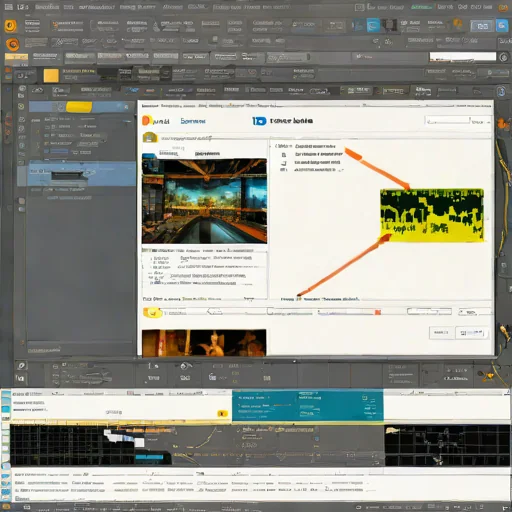Image resolution: width=512 pixels, height=512 pixels.
Task: Open the dark orange thumbnail at dialog bottom
Action: (x=204, y=343)
